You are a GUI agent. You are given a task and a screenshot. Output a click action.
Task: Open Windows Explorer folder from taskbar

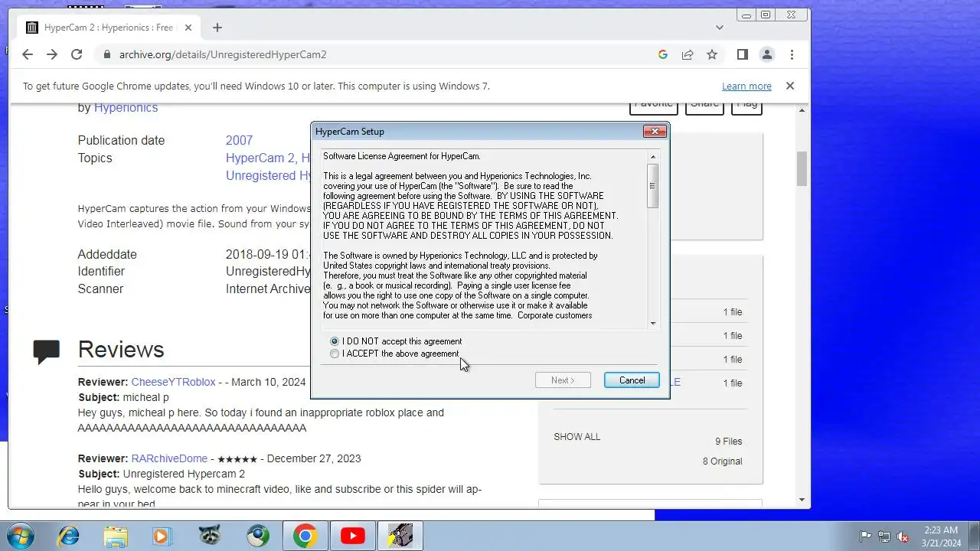pyautogui.click(x=116, y=536)
